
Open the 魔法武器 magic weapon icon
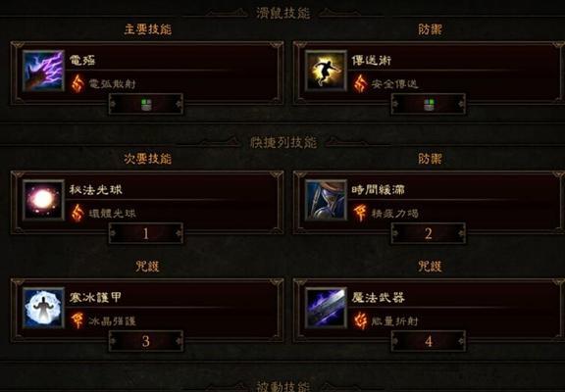click(x=326, y=308)
